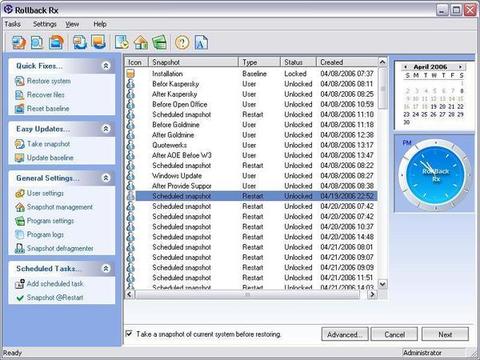
Task: Open Snapshot defragmenter from the sidebar
Action: coord(60,248)
